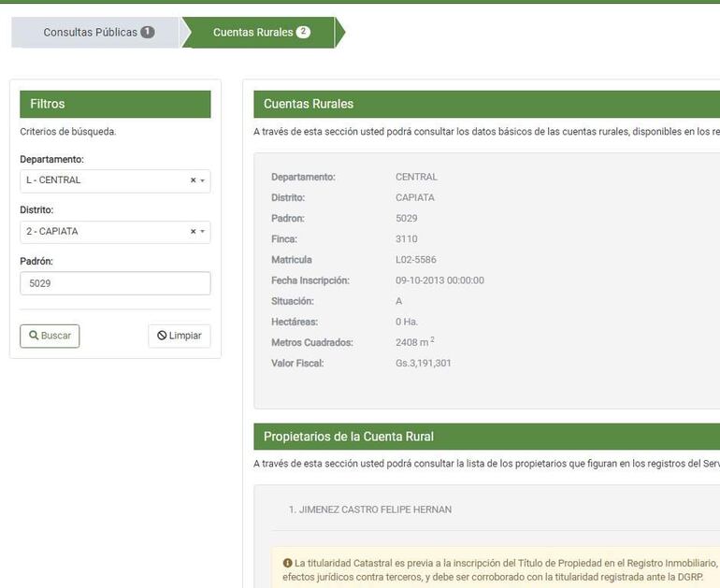This screenshot has width=720, height=588.
Task: Click the selected value L - CENTRAL
Action: pos(54,180)
